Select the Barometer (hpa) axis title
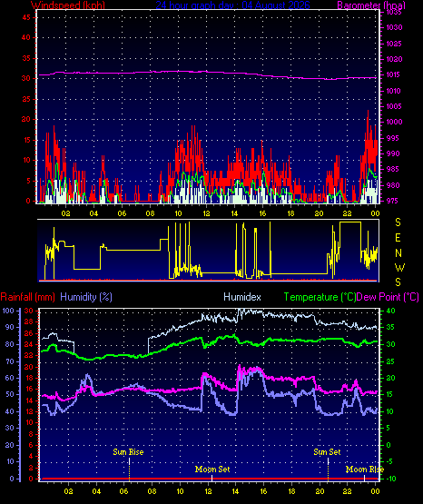Image resolution: width=423 pixels, height=504 pixels. pyautogui.click(x=371, y=5)
